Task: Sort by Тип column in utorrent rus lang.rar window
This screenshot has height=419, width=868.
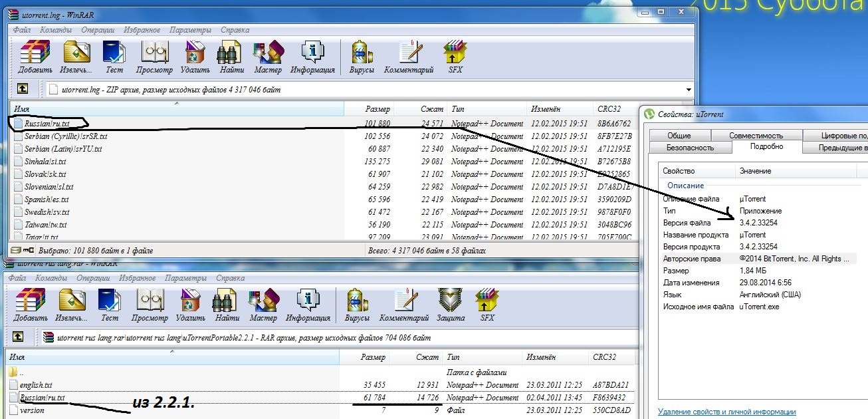Action: click(x=483, y=357)
